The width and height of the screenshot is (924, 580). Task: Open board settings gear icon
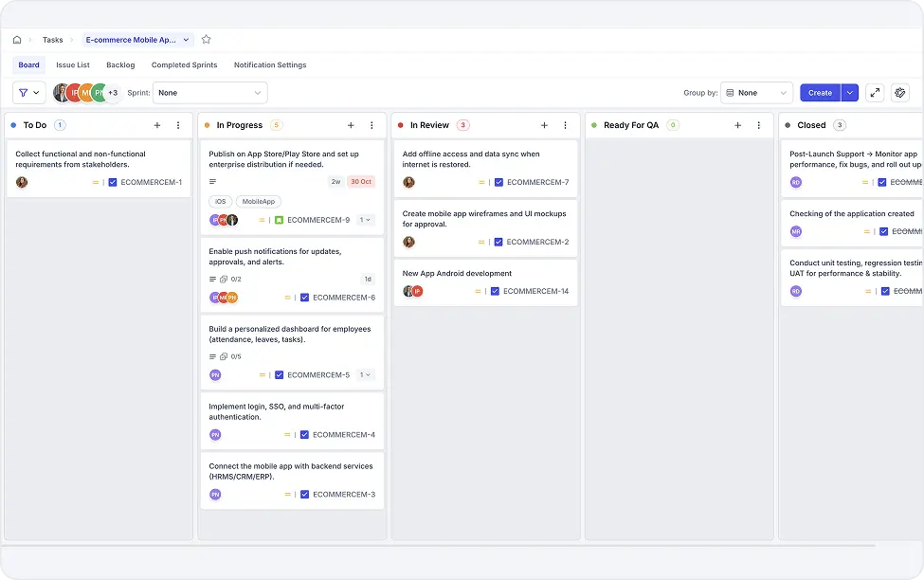(900, 93)
